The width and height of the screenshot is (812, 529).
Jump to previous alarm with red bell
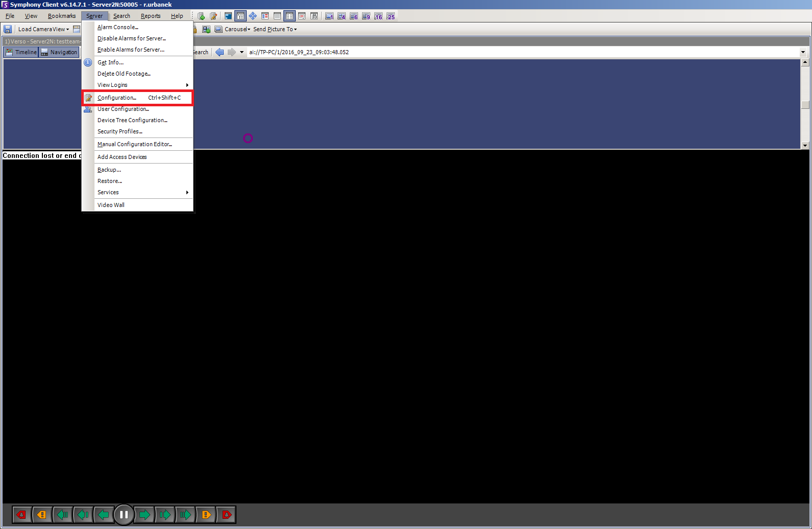tap(21, 515)
